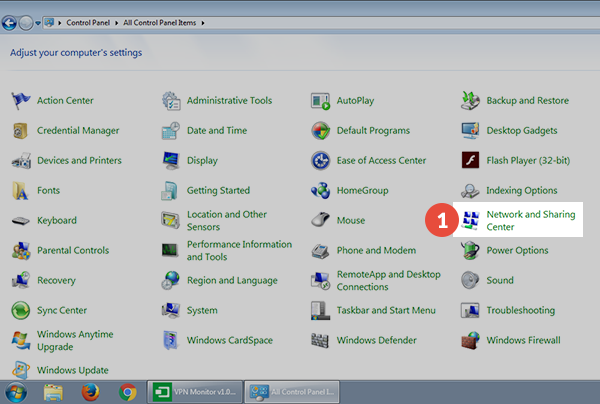Open Windows Explorer from the taskbar

pos(53,393)
